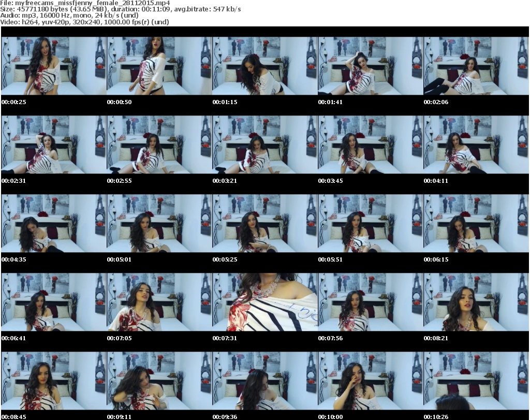
Task: Click the timestamp text 00:10:00
Action: pos(330,416)
